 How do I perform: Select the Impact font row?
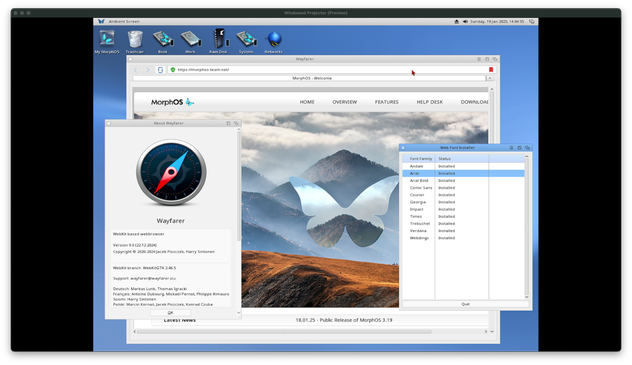(463, 209)
